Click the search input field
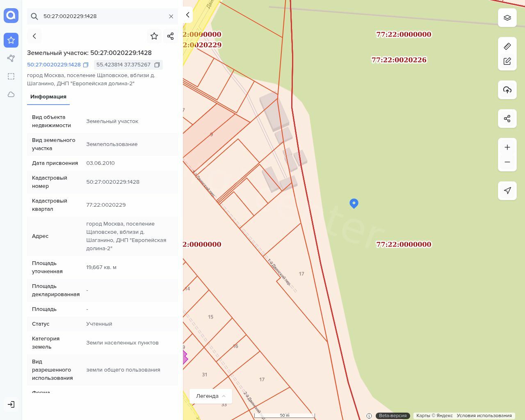The image size is (525, 420). tap(103, 16)
